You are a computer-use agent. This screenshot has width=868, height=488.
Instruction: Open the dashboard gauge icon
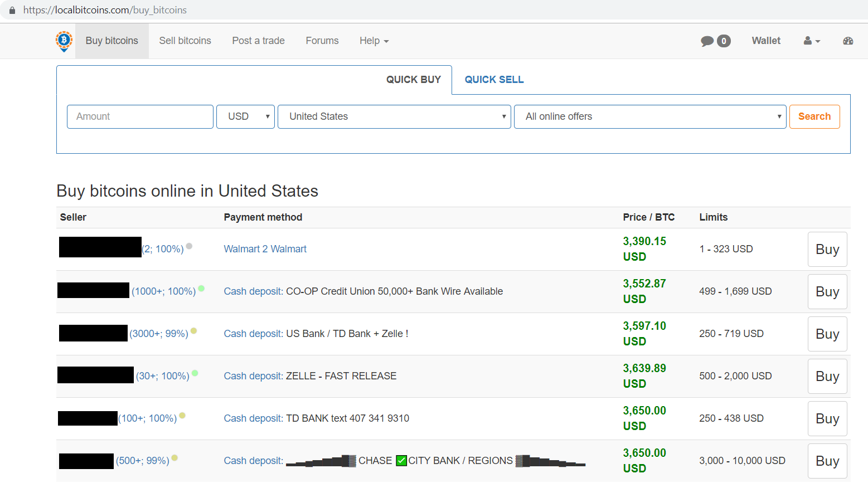[x=848, y=41]
